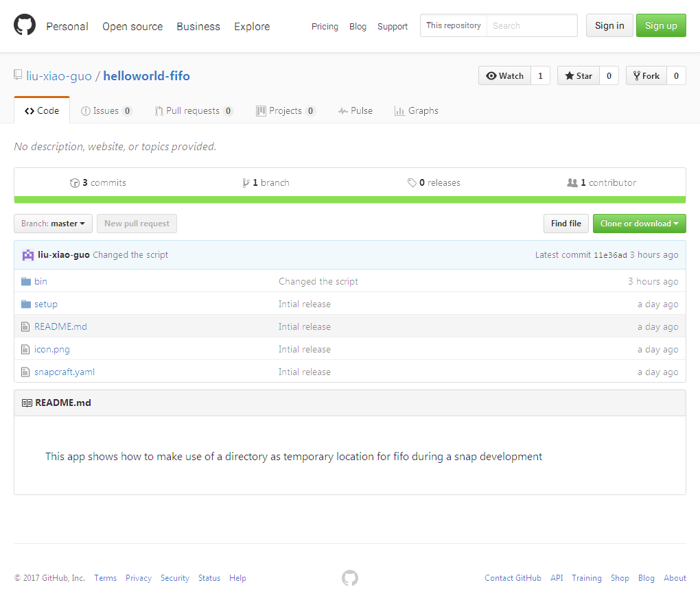
Task: Open the Pricing link
Action: (x=325, y=27)
